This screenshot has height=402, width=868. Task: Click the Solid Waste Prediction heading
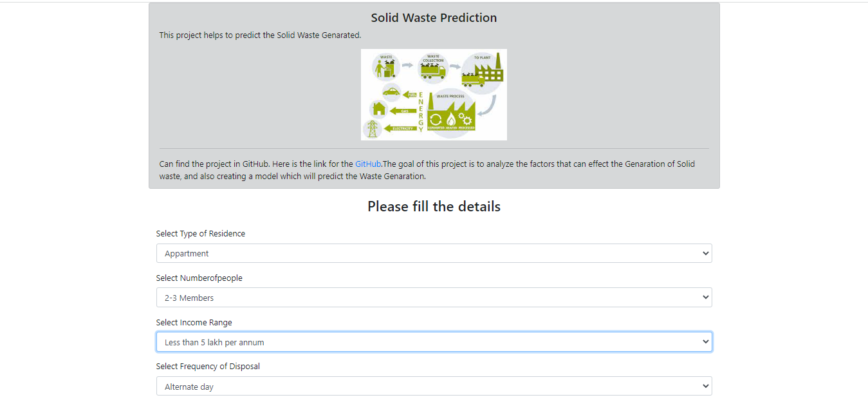point(433,17)
